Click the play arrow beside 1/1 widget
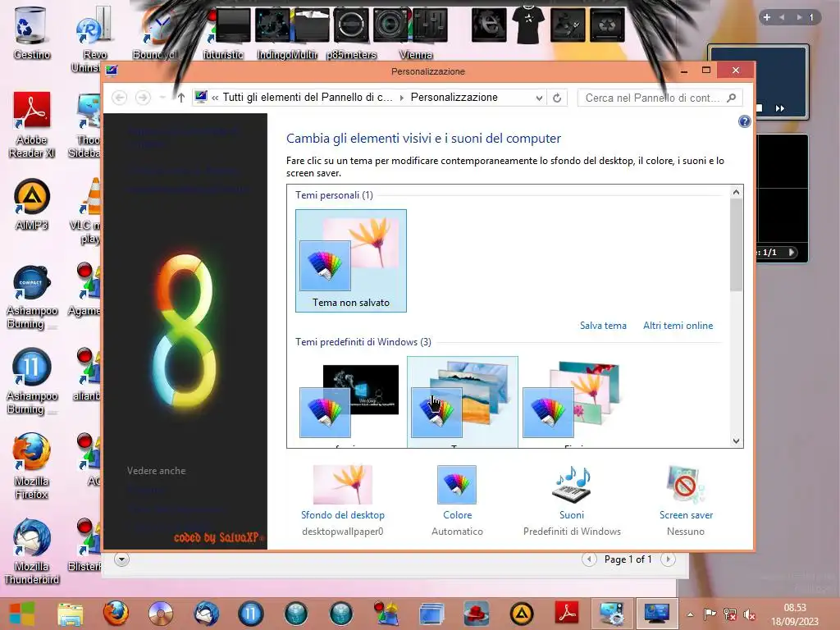This screenshot has width=840, height=630. click(x=792, y=252)
